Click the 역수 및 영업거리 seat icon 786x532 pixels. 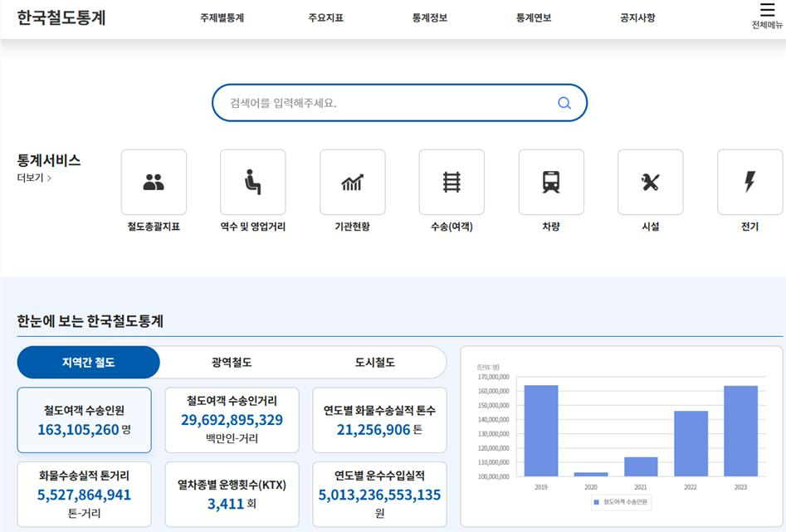(252, 183)
